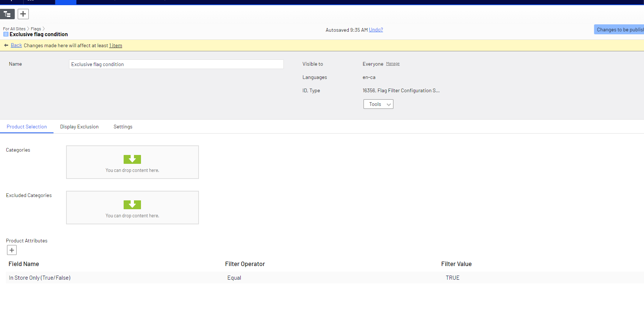The width and height of the screenshot is (644, 314).
Task: Navigate to the Flags breadcrumb
Action: tap(36, 29)
